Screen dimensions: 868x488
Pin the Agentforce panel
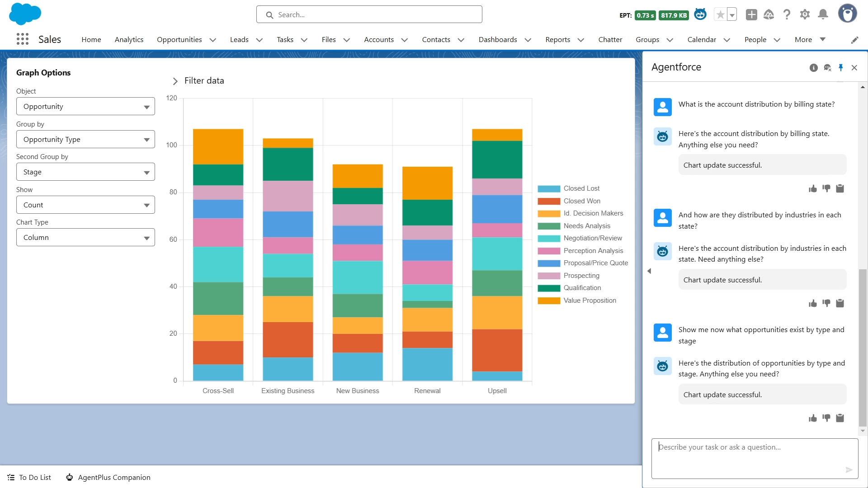[x=840, y=68]
